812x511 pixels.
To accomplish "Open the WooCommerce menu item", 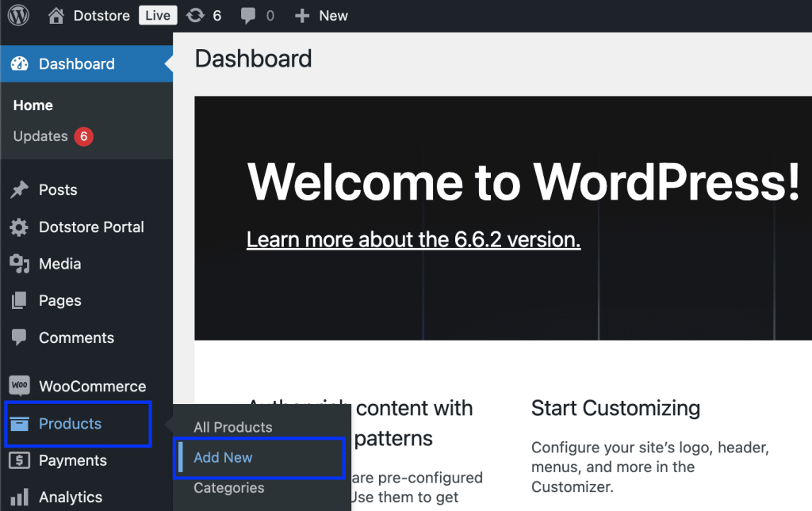I will (x=93, y=387).
